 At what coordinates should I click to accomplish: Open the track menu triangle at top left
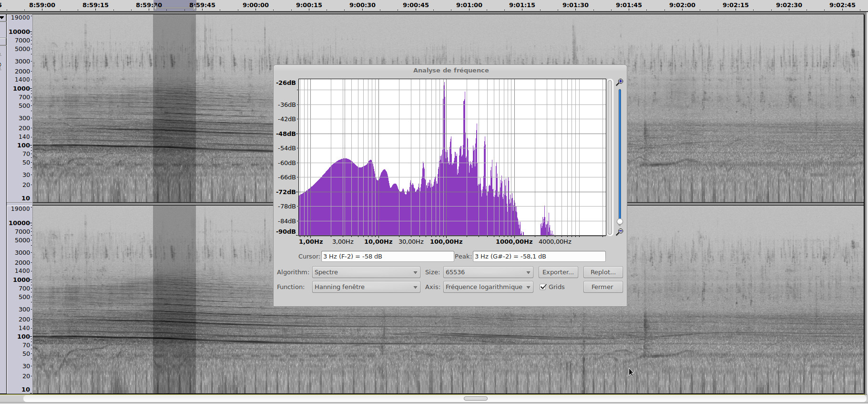(2, 18)
